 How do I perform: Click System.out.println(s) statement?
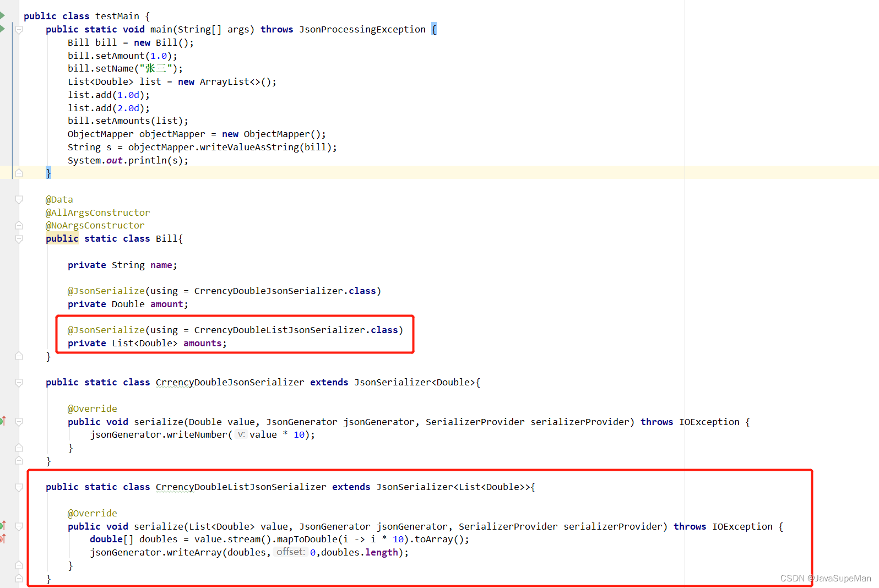[128, 160]
